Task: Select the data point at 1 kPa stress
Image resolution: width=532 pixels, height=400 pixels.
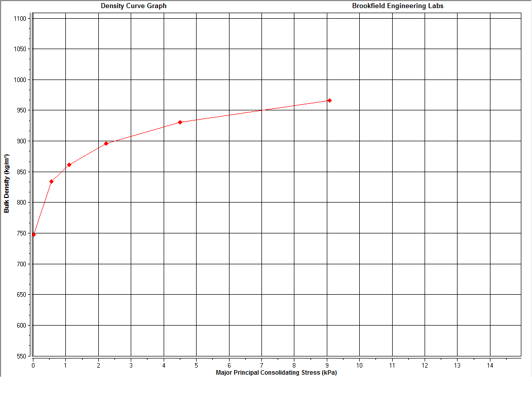Action: click(x=69, y=165)
